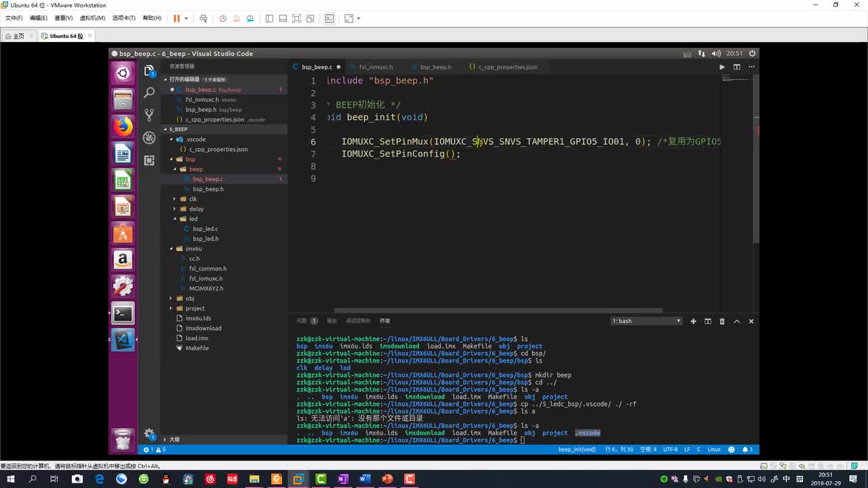Open LibreOffice Calc in the dock
This screenshot has height=488, width=868.
pyautogui.click(x=123, y=180)
